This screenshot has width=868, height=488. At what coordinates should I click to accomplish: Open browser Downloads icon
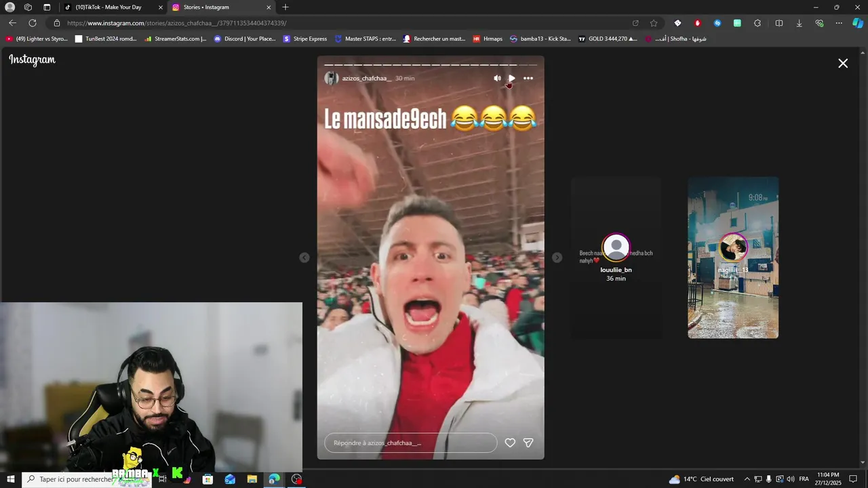click(x=799, y=23)
